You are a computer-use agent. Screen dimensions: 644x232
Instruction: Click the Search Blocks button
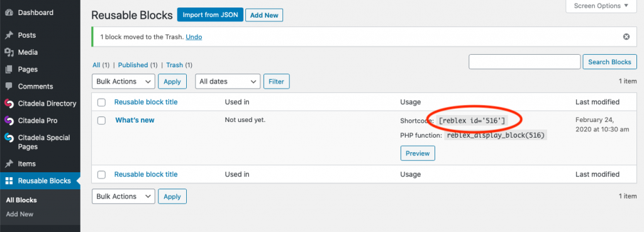click(x=609, y=62)
